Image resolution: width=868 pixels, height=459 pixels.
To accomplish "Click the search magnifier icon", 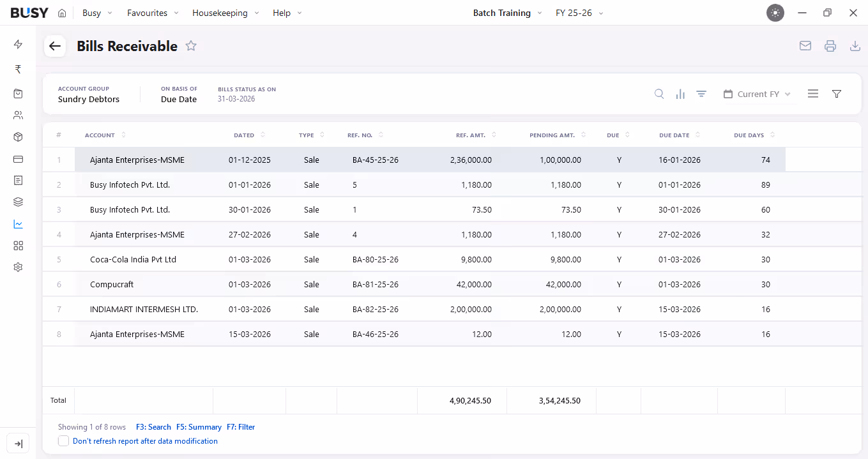I will (x=659, y=94).
